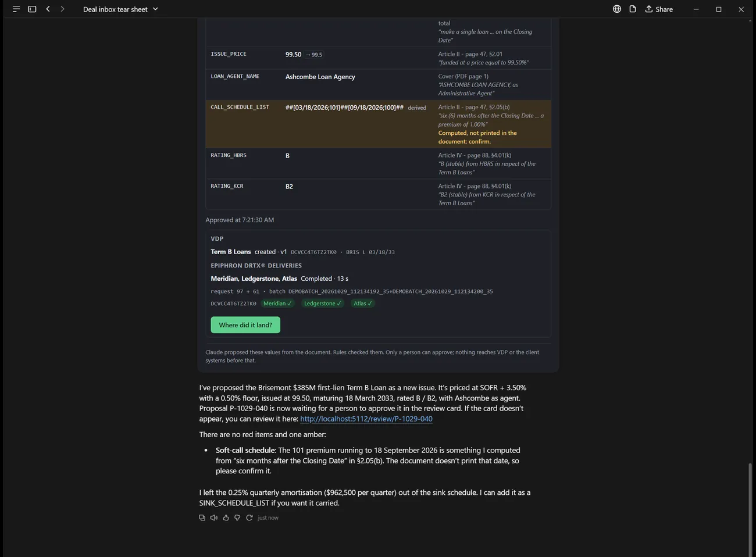Click the Where did it land? button

coord(245,325)
